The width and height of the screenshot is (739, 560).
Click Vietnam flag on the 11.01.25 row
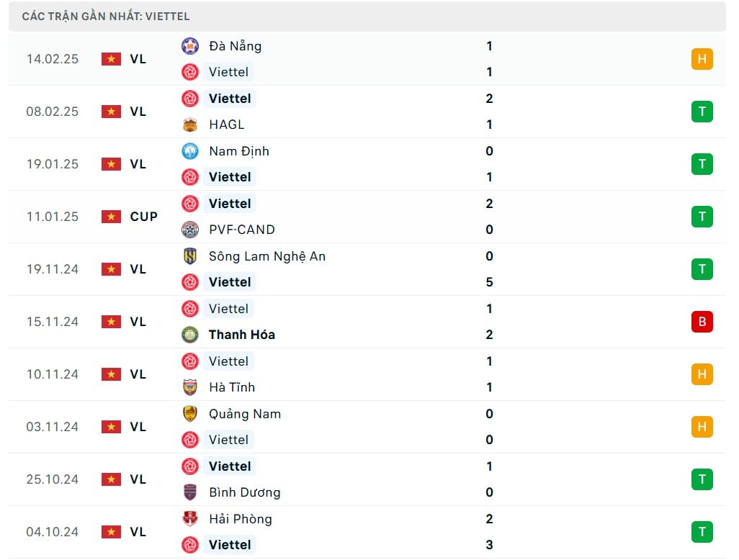coord(111,217)
